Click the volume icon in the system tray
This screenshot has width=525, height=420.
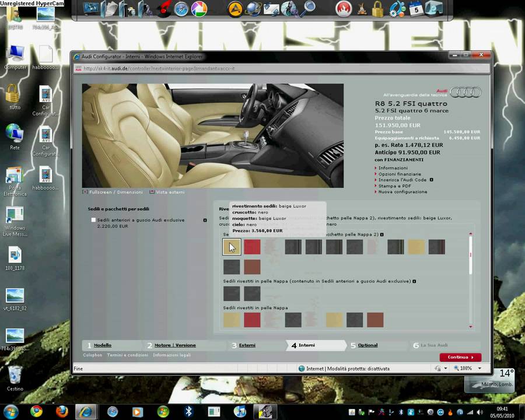click(480, 412)
